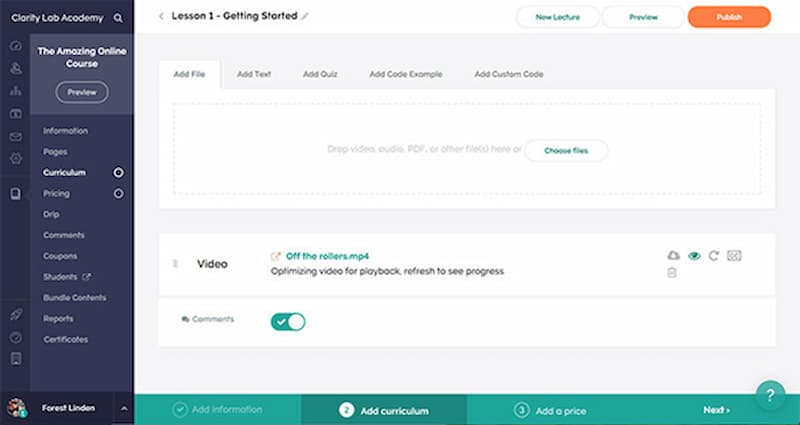This screenshot has width=800, height=425.
Task: Open the settings gear icon in the sidebar
Action: coord(16,159)
